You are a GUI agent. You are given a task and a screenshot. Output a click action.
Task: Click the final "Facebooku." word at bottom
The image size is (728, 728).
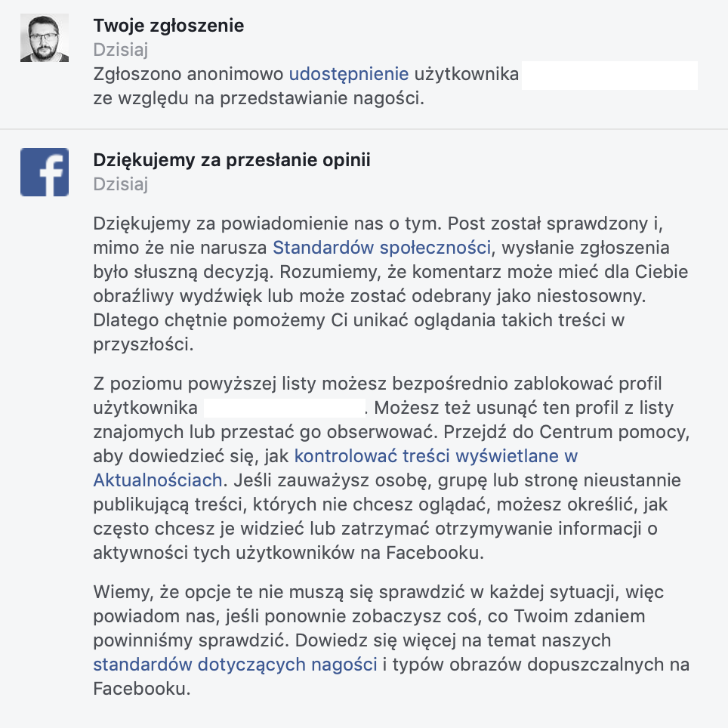[142, 689]
